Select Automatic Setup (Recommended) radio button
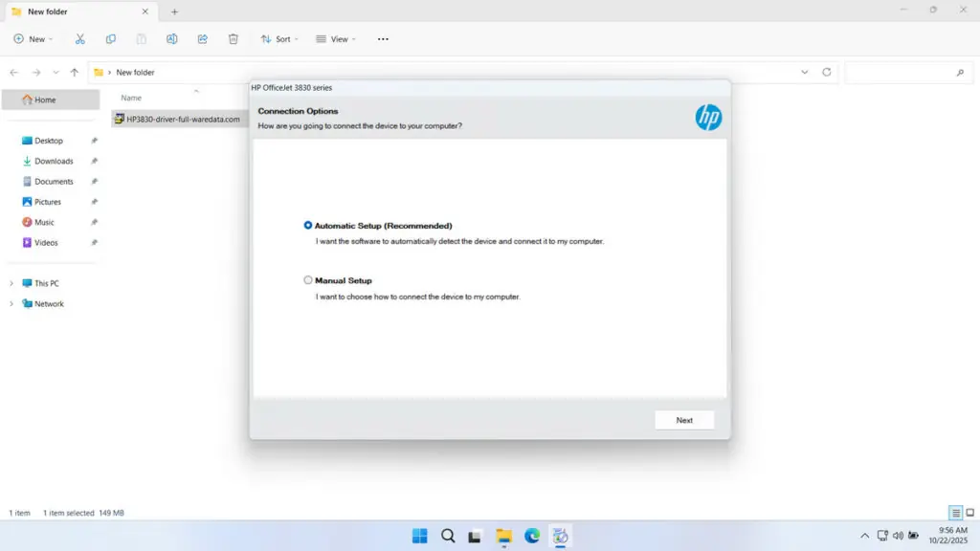 pos(308,226)
